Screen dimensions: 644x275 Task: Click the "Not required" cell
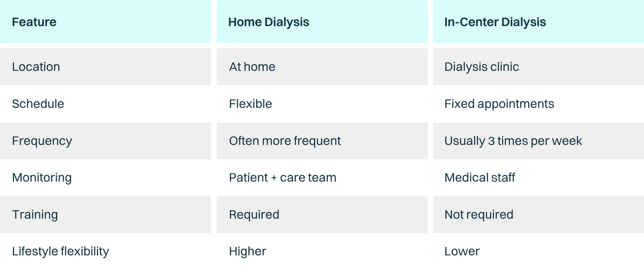click(479, 214)
